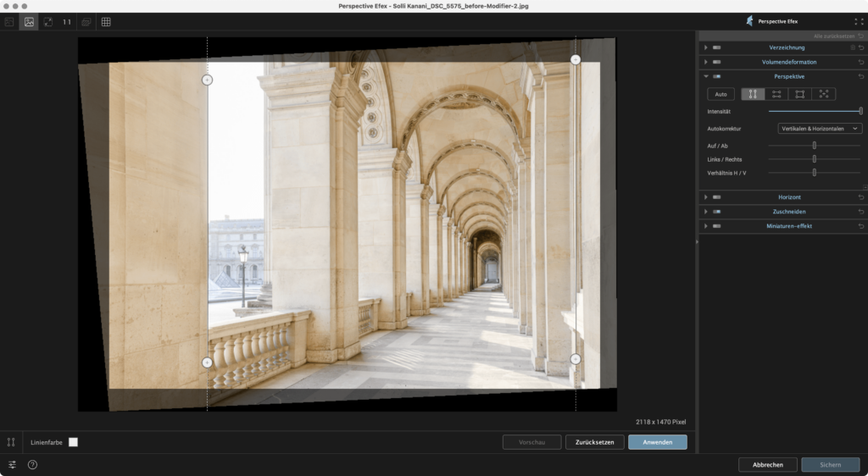Screen dimensions: 868x476
Task: Expand the Miniaturen-effekt section
Action: point(706,225)
